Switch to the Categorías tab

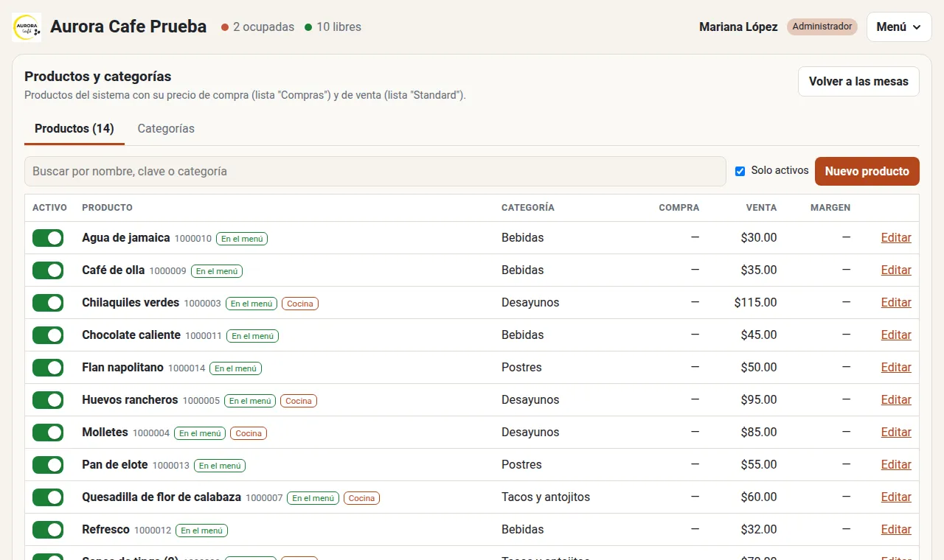[166, 128]
